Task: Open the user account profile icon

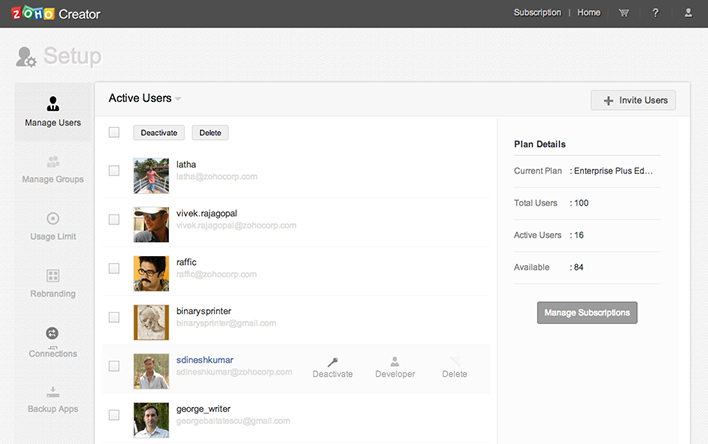Action: (x=687, y=13)
